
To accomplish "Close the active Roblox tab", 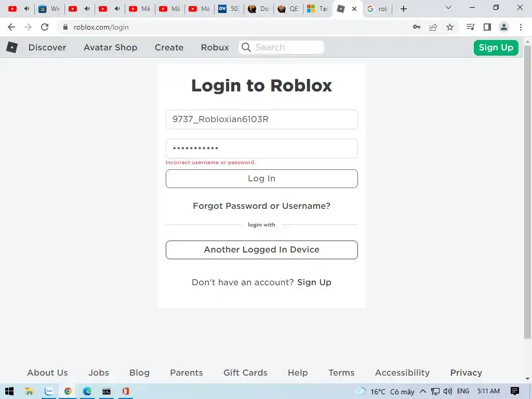I will [x=354, y=9].
